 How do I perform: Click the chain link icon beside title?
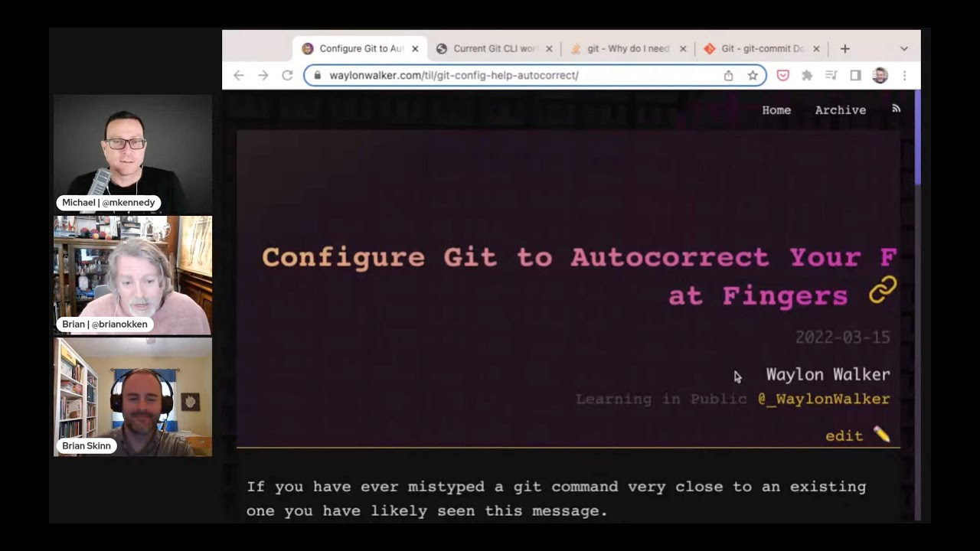coord(883,290)
